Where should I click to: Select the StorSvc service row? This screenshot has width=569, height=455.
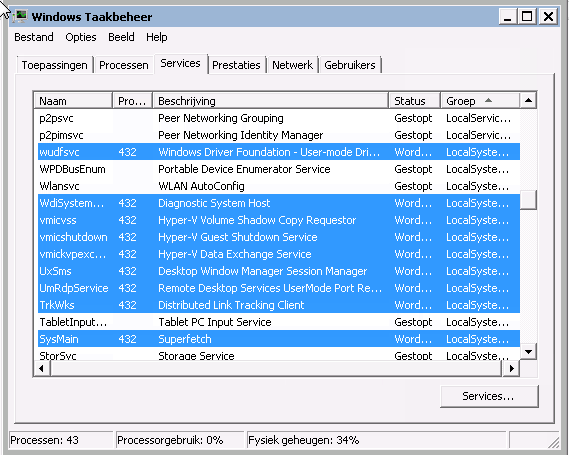pos(278,355)
